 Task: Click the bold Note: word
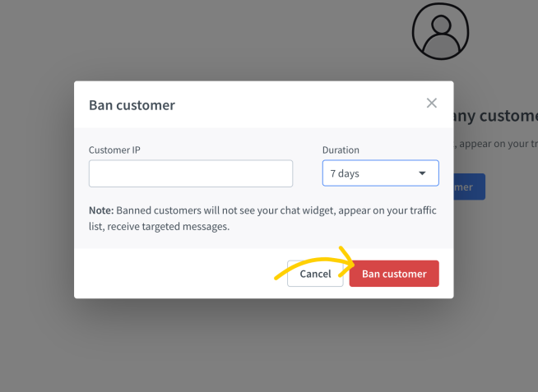tap(101, 210)
